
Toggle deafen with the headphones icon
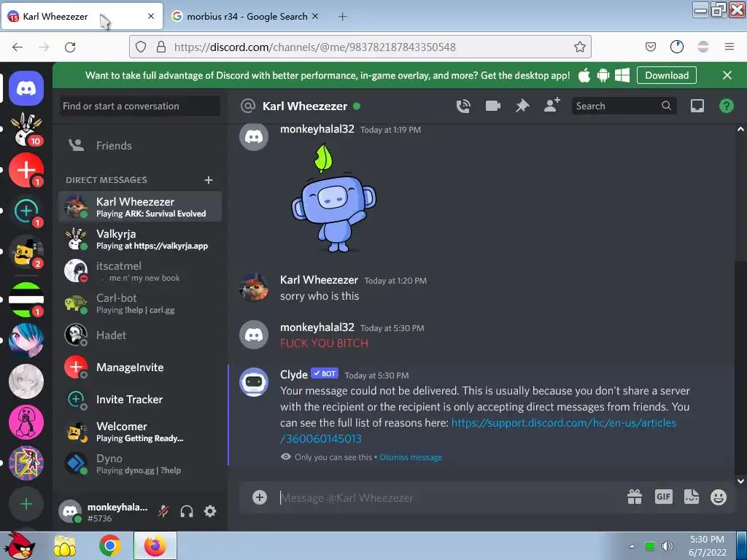coord(187,511)
